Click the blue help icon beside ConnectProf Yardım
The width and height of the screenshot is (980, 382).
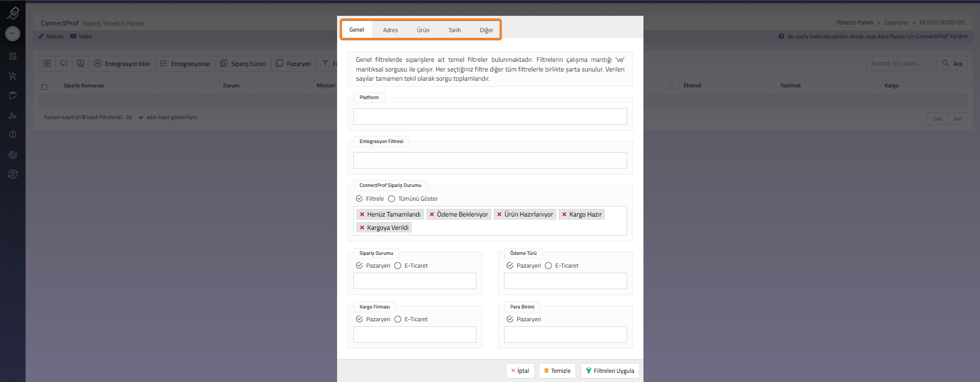[781, 36]
